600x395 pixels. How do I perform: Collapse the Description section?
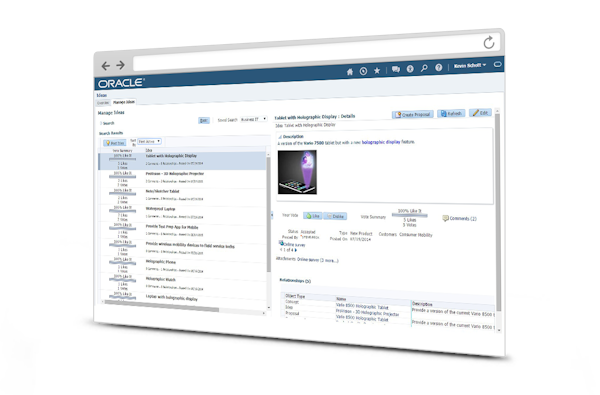pos(280,137)
